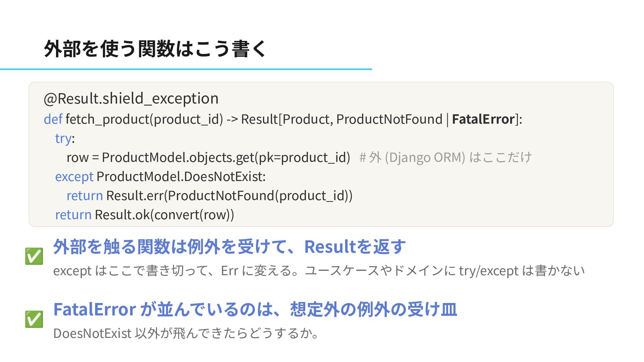The width and height of the screenshot is (644, 362).
Task: Click the try keyword in the code
Action: pos(63,138)
